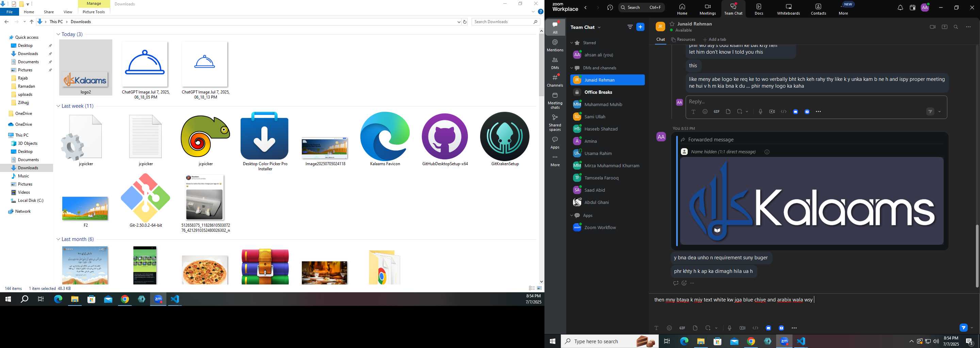This screenshot has width=980, height=348.
Task: Share screen to Junaid Rehman's chat
Action: tap(944, 27)
